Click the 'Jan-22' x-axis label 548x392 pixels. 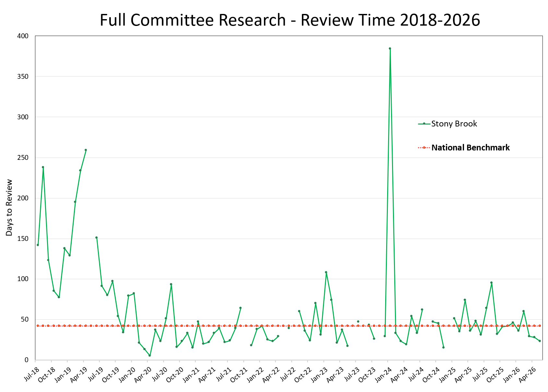click(x=256, y=374)
